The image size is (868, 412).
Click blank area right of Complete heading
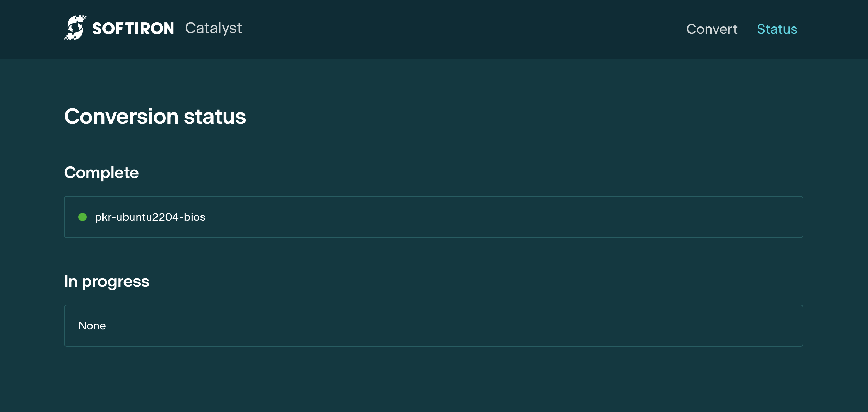(447, 173)
